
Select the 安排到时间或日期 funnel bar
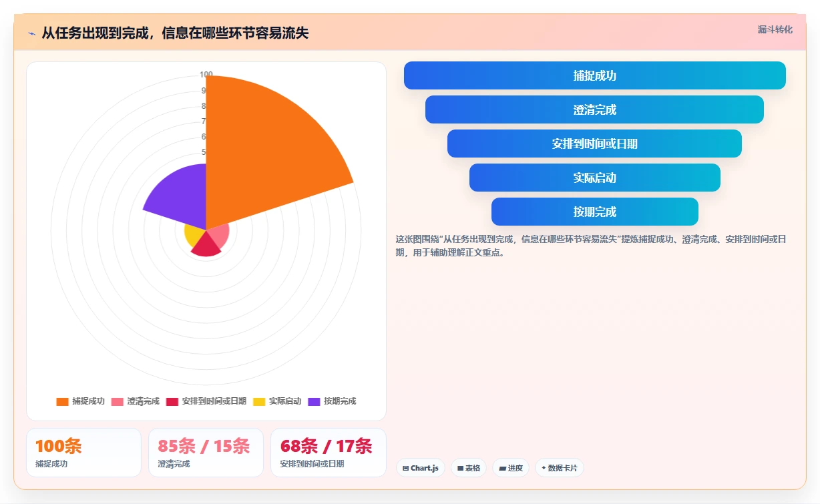(594, 144)
